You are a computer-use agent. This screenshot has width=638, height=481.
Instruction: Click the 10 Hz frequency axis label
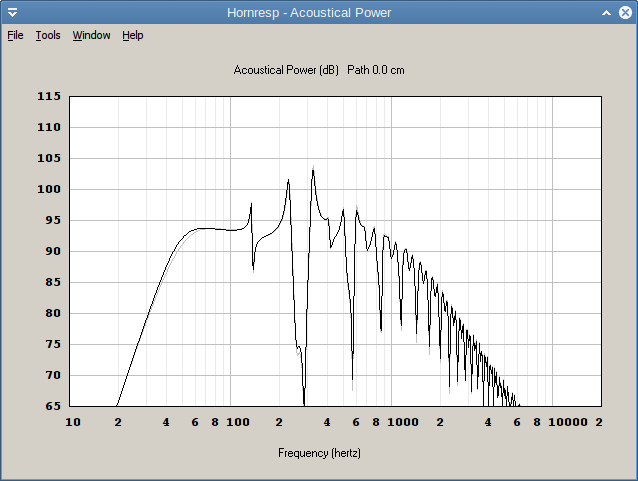(73, 422)
